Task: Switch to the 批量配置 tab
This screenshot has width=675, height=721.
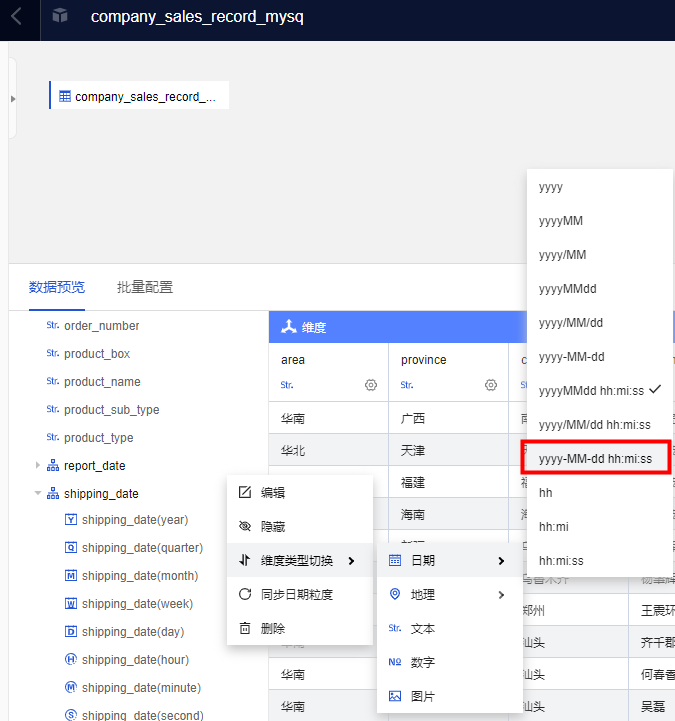Action: coord(144,287)
